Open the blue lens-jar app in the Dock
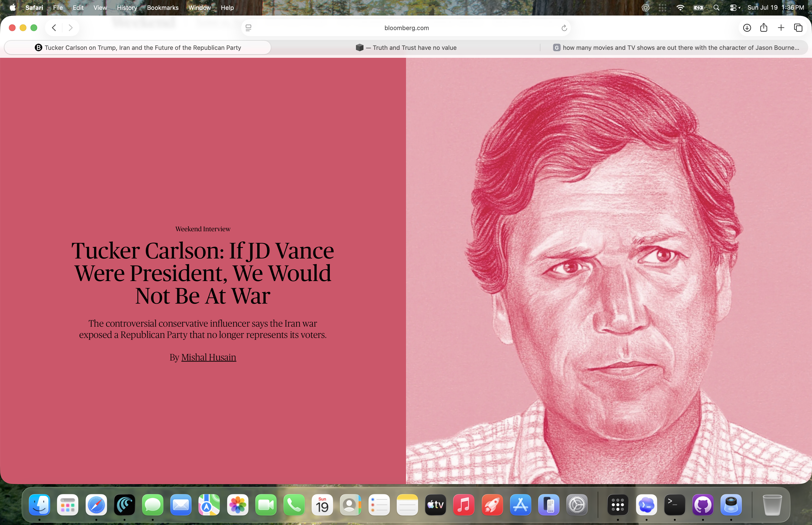Image resolution: width=812 pixels, height=525 pixels. pos(731,505)
